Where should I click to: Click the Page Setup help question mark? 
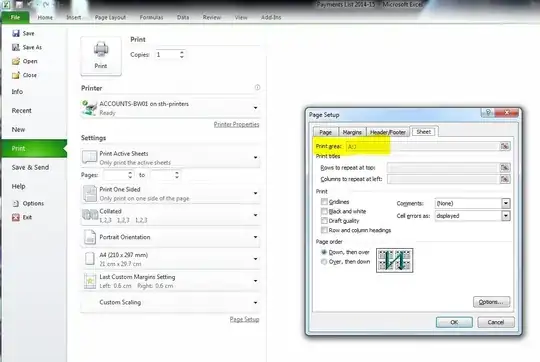pos(488,113)
